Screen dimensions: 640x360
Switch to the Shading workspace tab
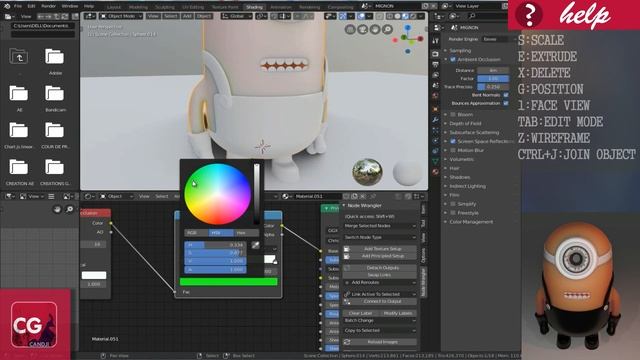tap(254, 7)
